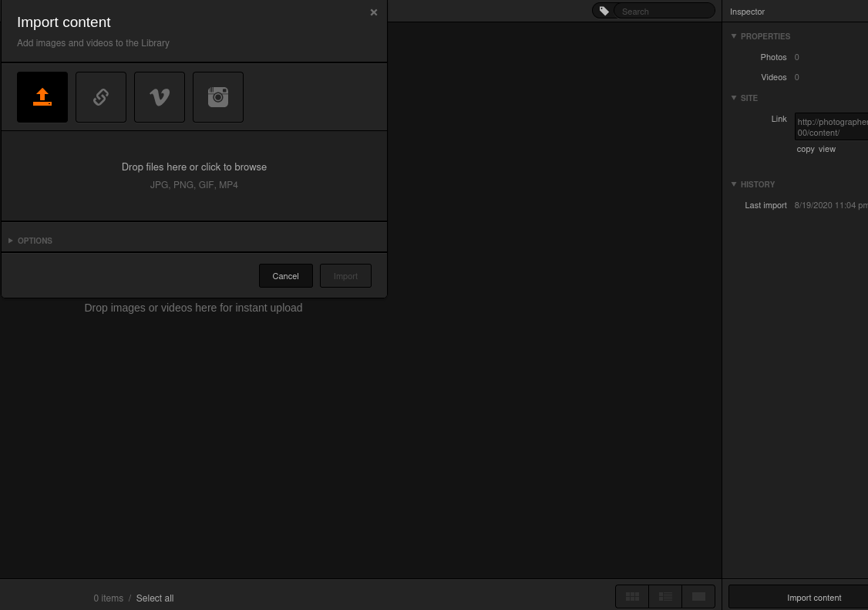Click the Import button in dialog

click(x=345, y=276)
